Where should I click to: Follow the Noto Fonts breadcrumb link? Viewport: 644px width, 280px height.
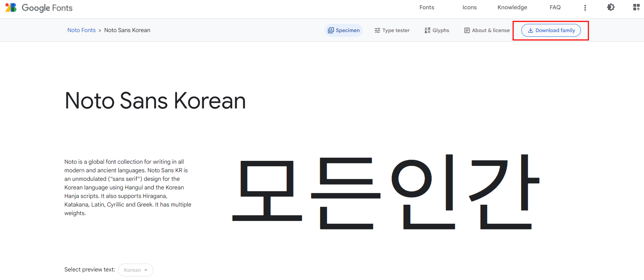click(82, 30)
